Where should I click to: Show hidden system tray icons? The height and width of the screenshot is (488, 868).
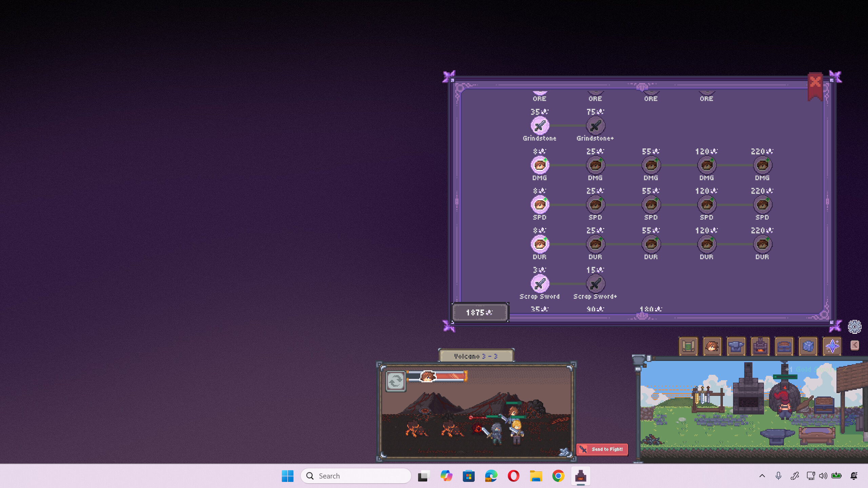point(762,476)
